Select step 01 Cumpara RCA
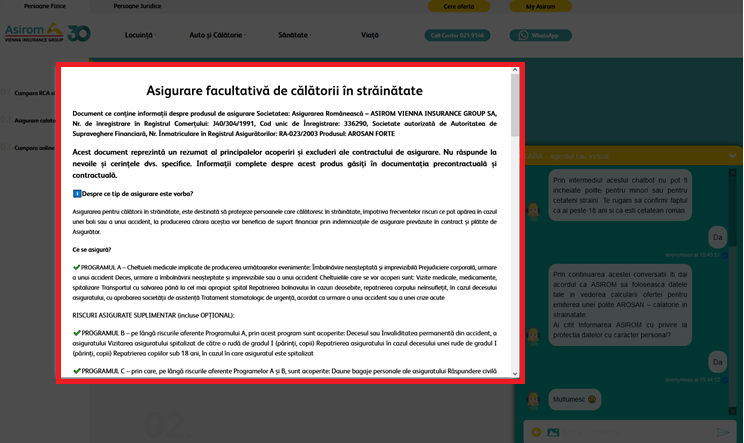Screen dimensions: 744x443 point(28,93)
